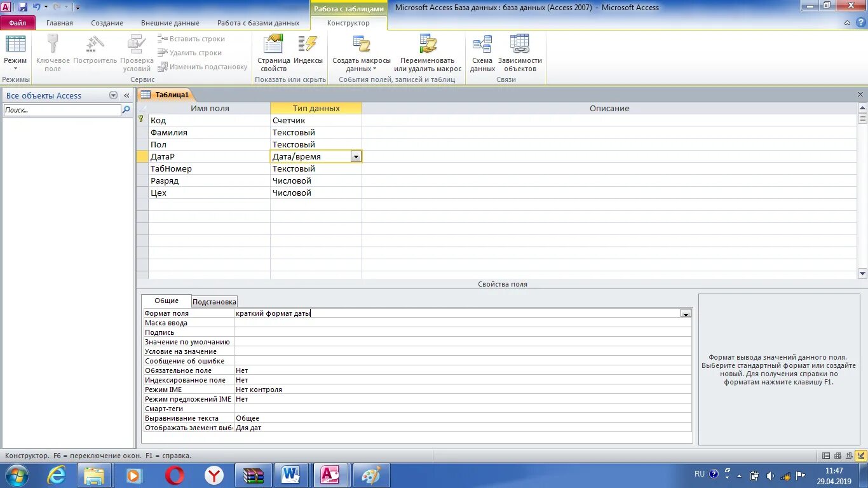
Task: Switch to Word in the taskbar
Action: (x=292, y=475)
